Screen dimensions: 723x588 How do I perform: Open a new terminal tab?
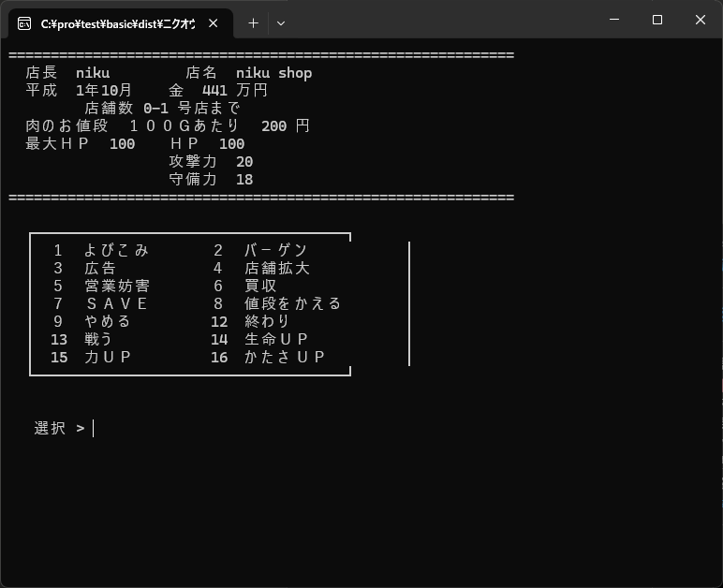(253, 23)
